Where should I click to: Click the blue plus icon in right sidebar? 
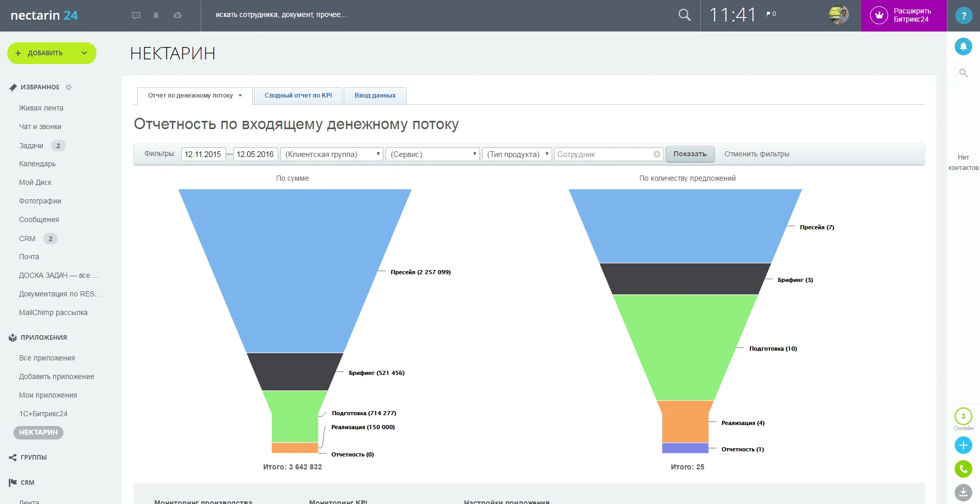point(963,445)
